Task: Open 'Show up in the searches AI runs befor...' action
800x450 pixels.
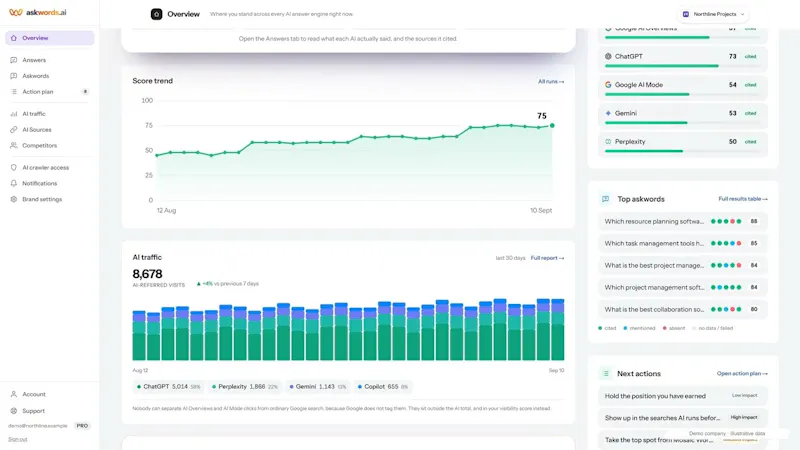Action: [x=683, y=418]
